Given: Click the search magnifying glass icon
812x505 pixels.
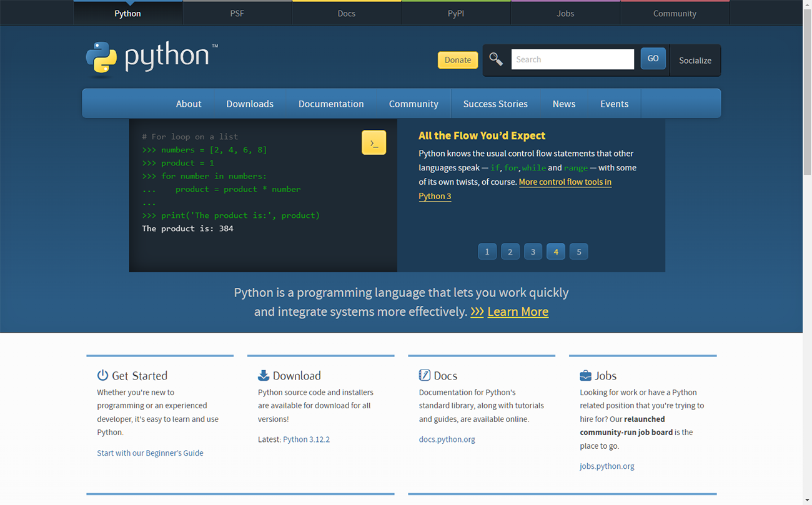Looking at the screenshot, I should click(x=495, y=59).
